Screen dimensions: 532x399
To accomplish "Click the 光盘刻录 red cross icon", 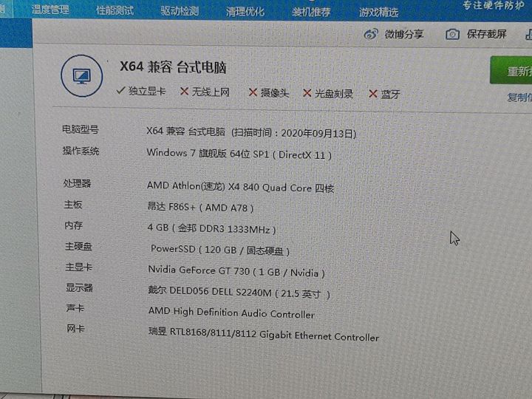I will (307, 93).
